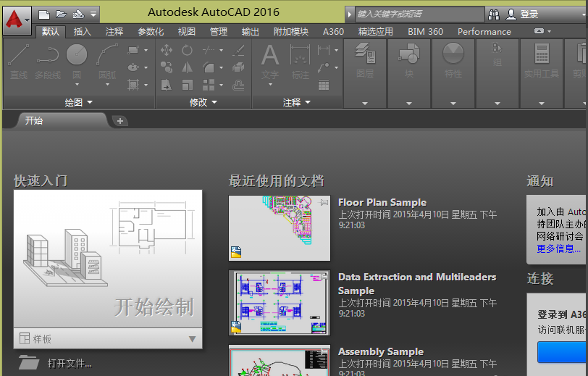Open the Circle (圆) options arrow

77,85
